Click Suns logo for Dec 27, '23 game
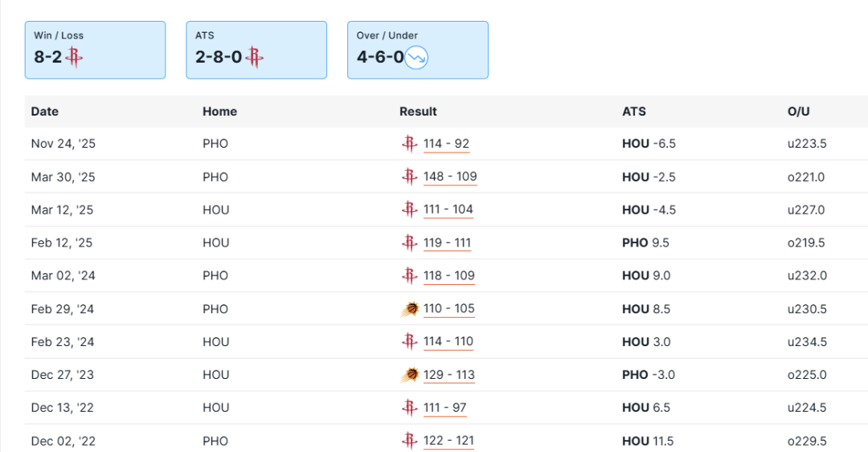This screenshot has height=452, width=868. coord(409,374)
